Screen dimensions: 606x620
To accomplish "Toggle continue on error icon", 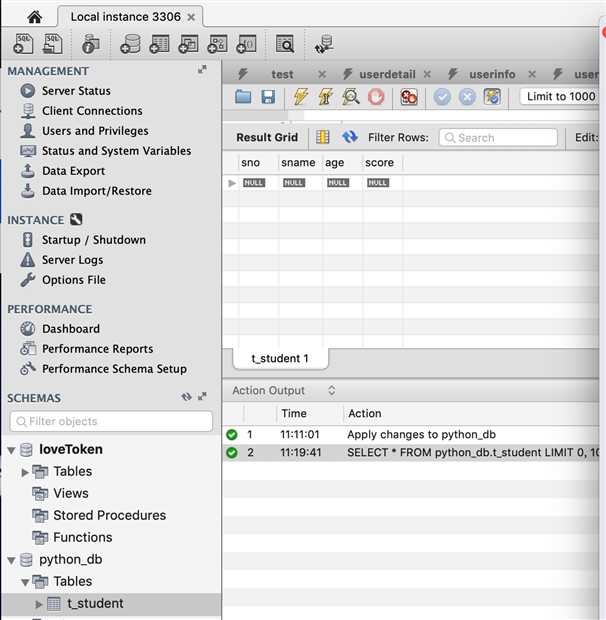I will [x=409, y=96].
